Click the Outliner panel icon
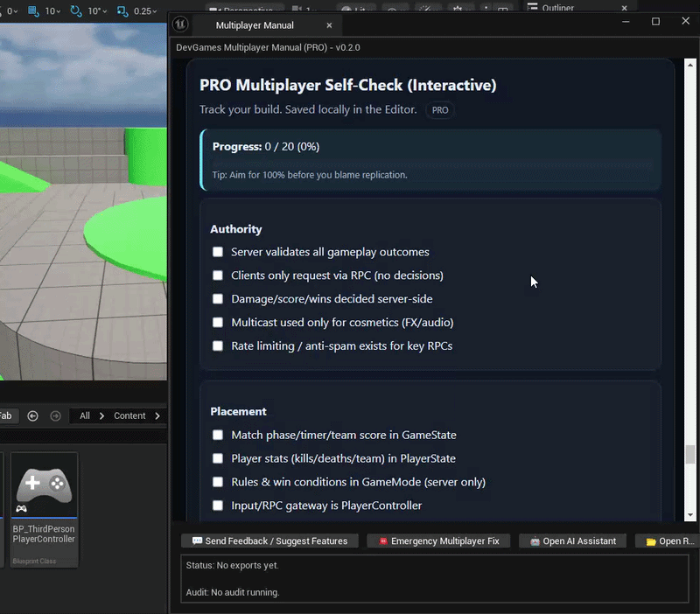Viewport: 700px width, 614px height. 532,7
